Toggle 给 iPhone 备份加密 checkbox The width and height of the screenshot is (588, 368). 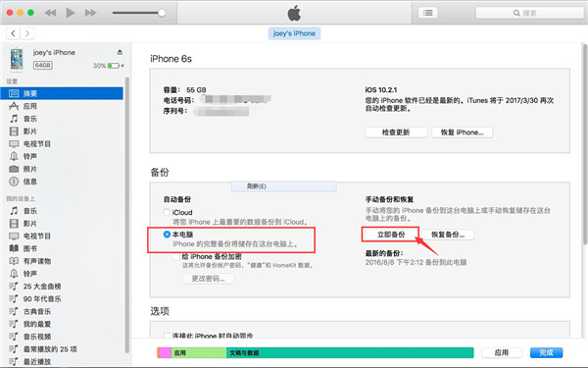[x=176, y=256]
